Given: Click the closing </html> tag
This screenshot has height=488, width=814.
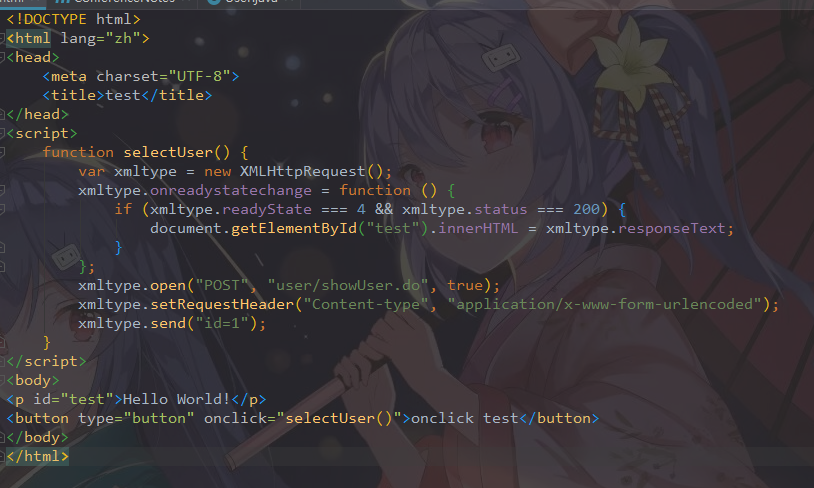Looking at the screenshot, I should 37,457.
